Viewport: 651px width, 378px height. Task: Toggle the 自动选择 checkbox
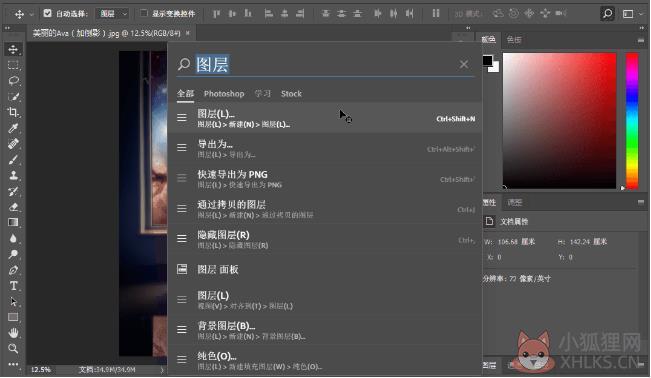pyautogui.click(x=47, y=13)
